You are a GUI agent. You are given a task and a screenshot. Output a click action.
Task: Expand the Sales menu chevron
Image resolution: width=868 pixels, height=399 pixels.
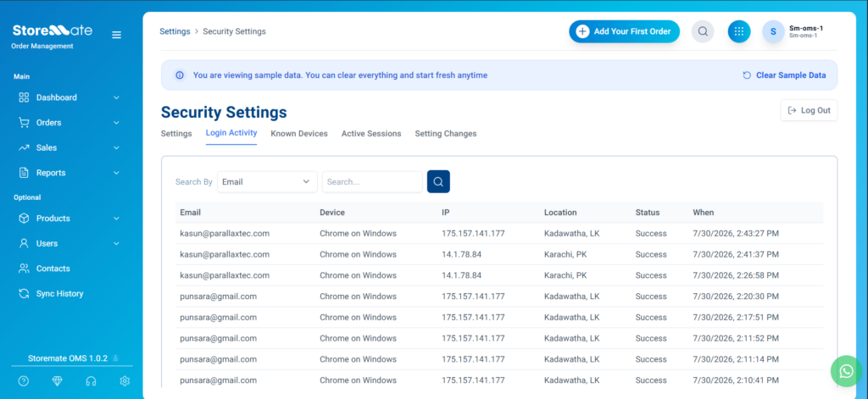[x=116, y=147]
